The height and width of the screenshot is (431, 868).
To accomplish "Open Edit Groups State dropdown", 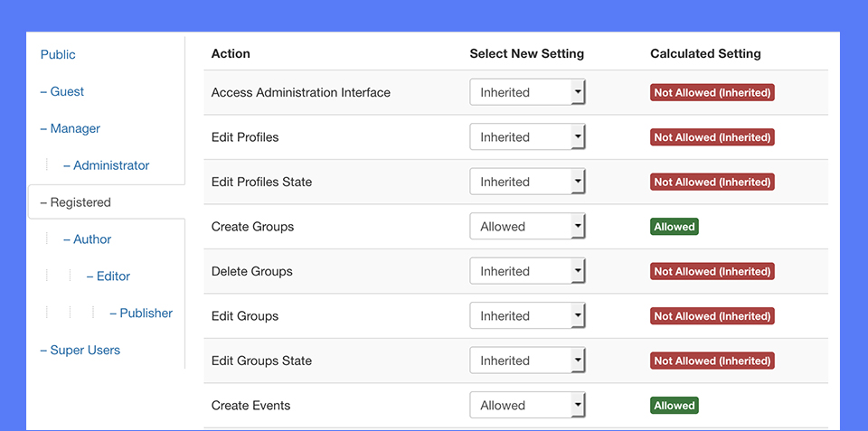I will pyautogui.click(x=527, y=361).
